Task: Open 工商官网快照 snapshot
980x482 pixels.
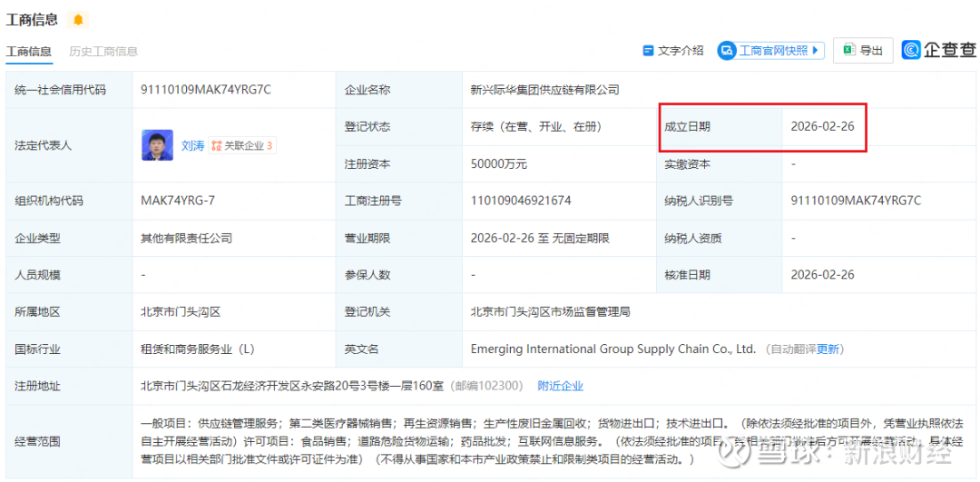Action: tap(770, 51)
